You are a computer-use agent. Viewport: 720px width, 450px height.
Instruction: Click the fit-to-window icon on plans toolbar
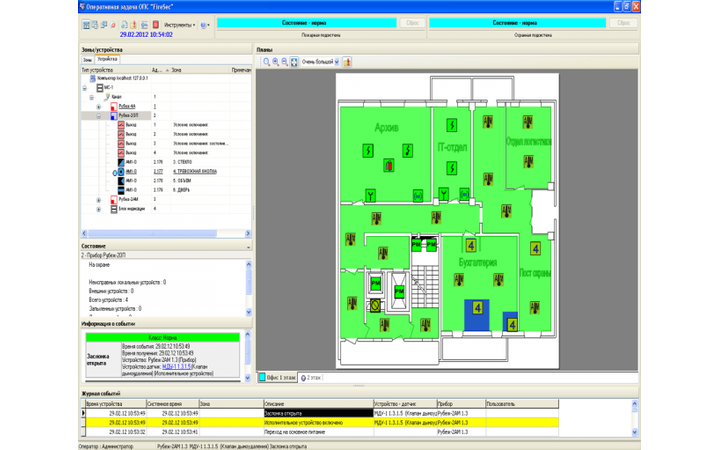[294, 62]
